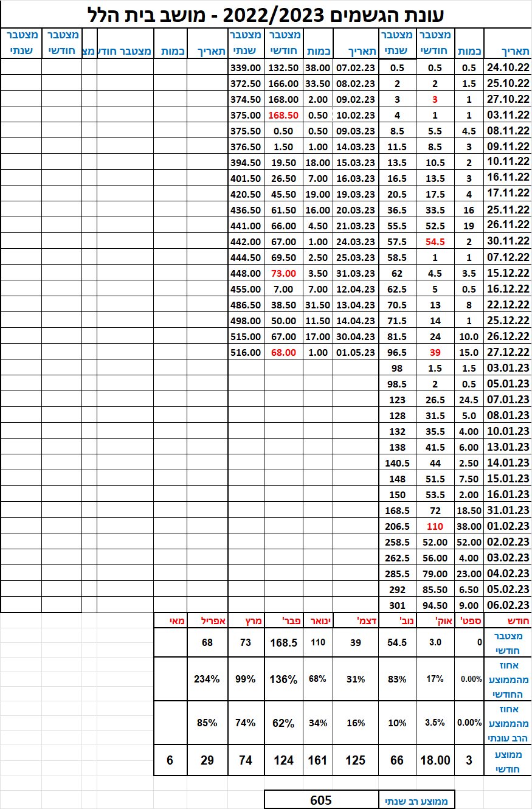Select the date cell 07.02.23
Viewport: 532px width, 809px height.
point(355,67)
